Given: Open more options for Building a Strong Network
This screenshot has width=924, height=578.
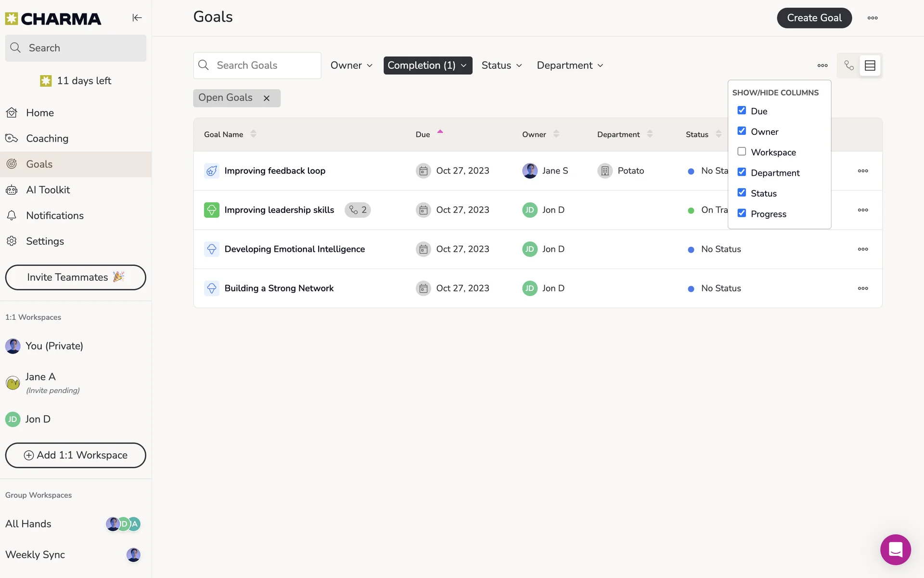Looking at the screenshot, I should [x=862, y=289].
